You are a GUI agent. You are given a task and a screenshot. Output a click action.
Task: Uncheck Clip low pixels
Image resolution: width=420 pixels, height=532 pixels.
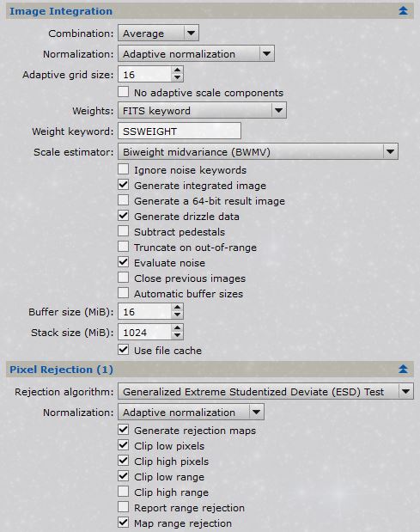(x=124, y=445)
